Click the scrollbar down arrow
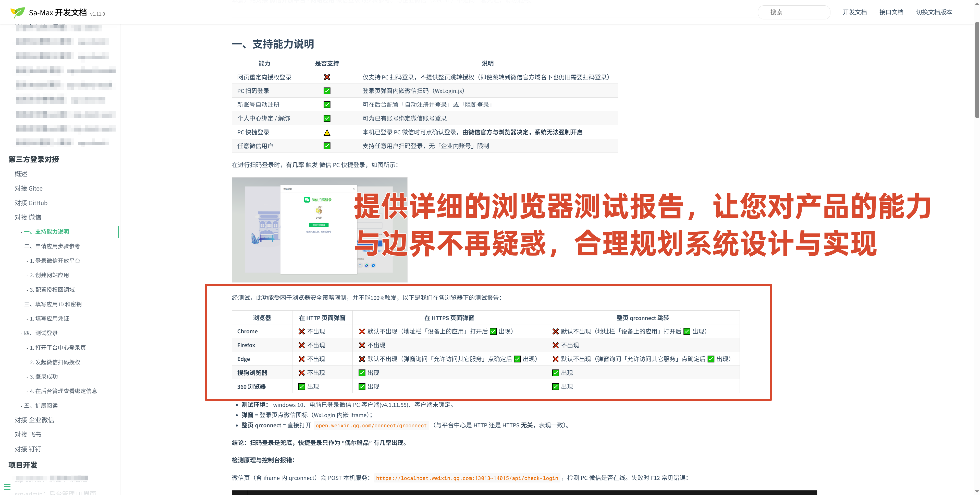 point(977,492)
